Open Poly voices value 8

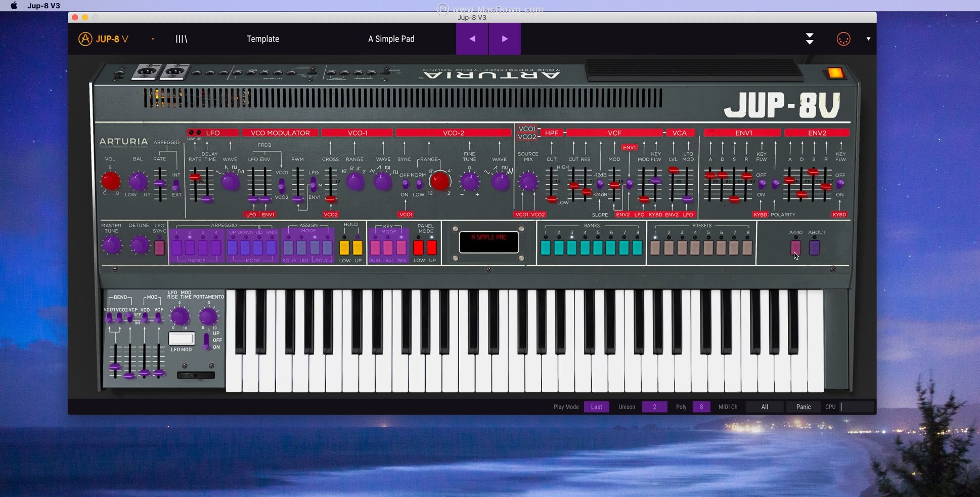(701, 407)
